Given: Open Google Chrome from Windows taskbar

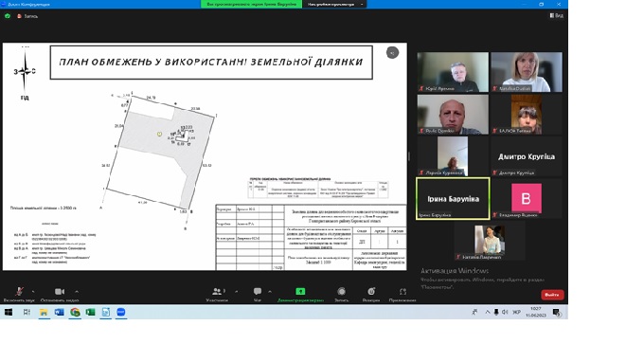Looking at the screenshot, I should (x=75, y=313).
